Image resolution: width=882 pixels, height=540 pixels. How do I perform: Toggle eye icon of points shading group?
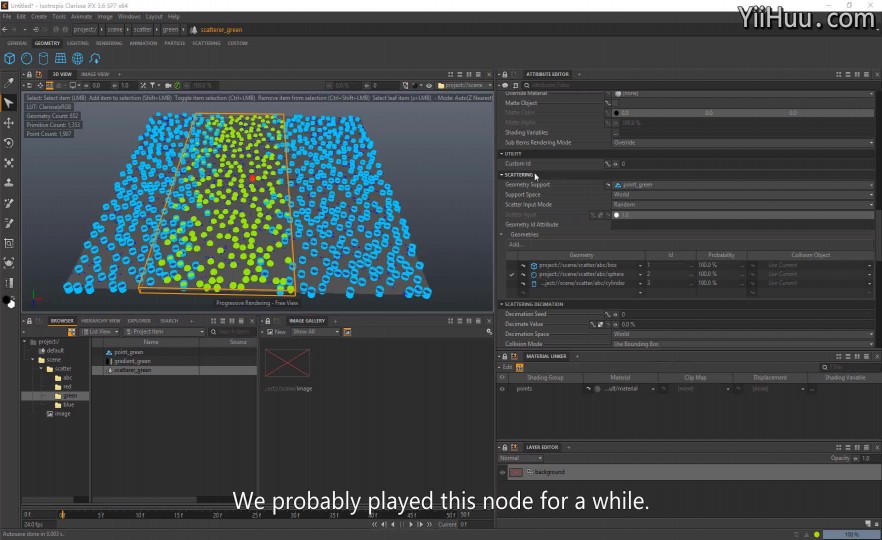click(502, 389)
